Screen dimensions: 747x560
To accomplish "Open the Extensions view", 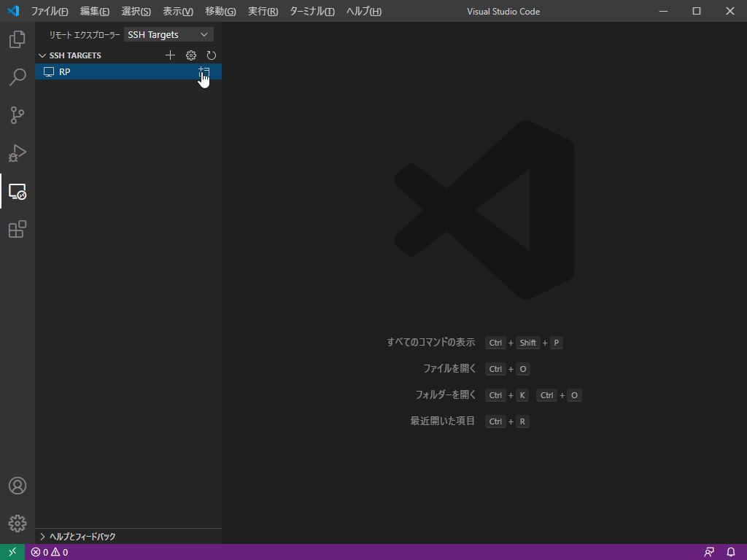I will pyautogui.click(x=18, y=229).
